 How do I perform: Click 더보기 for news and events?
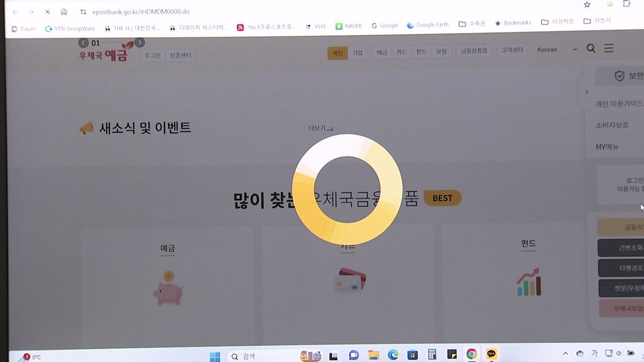(321, 129)
